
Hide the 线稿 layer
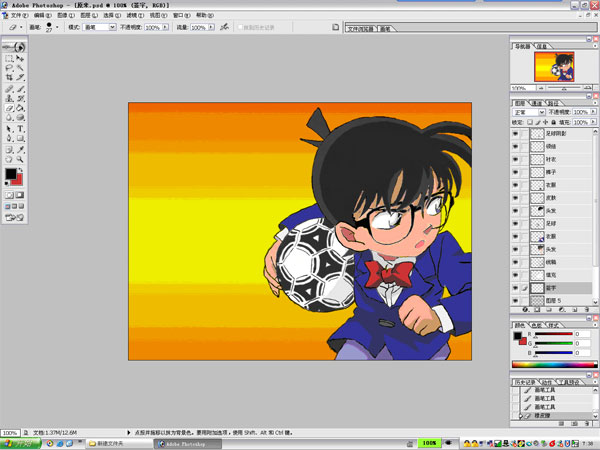tap(515, 262)
